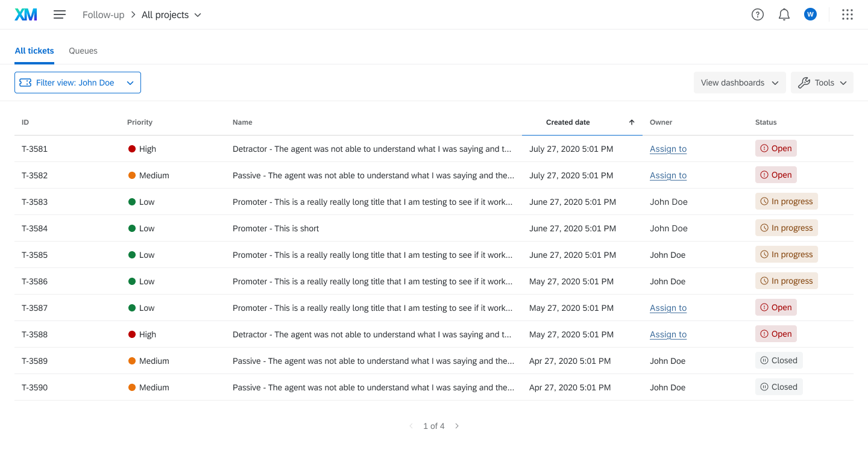Click the In progress badge for T-3586
This screenshot has height=453, width=868.
(787, 281)
